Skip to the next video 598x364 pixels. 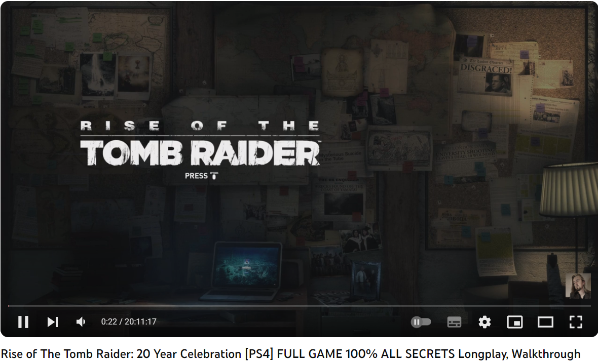(53, 322)
